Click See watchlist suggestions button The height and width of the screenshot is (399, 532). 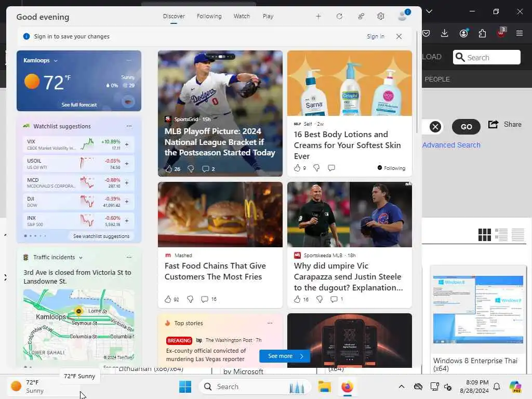click(101, 236)
